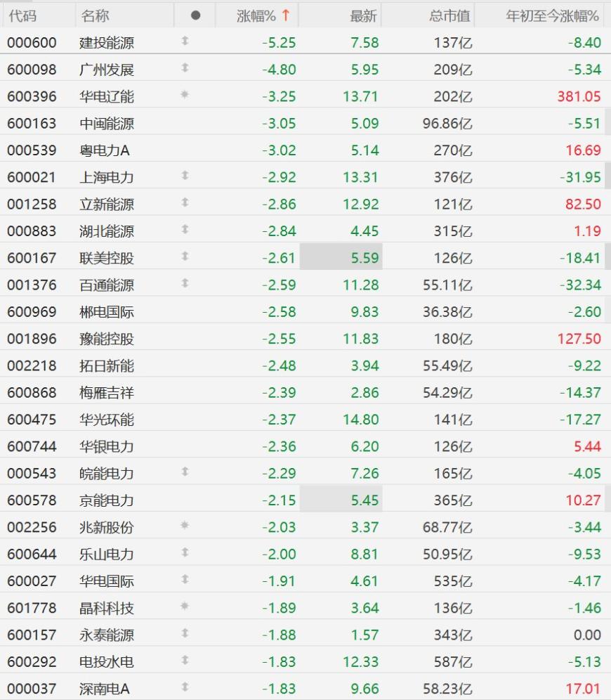
Task: Click the marker icon beside 联美控股
Action: coord(185,257)
